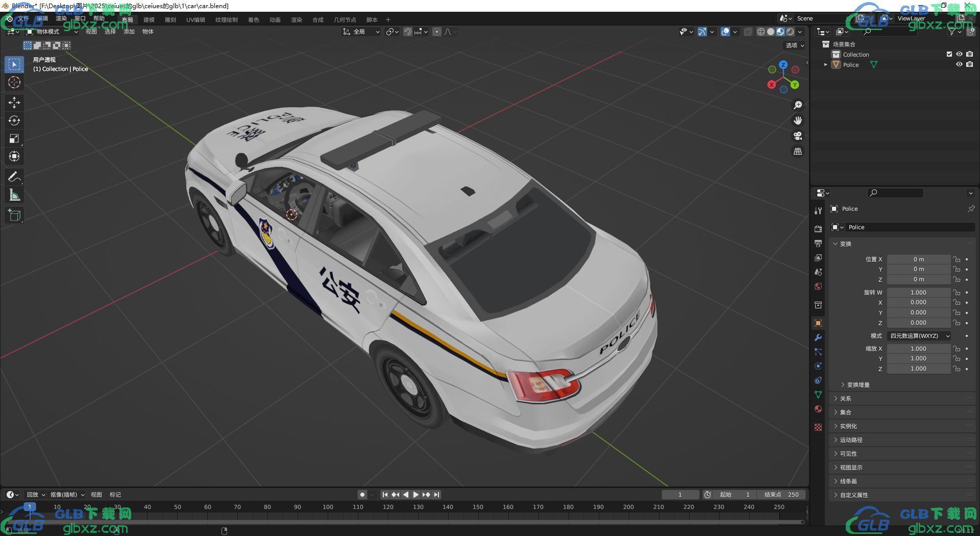Disable Collection in renders via camera icon
The height and width of the screenshot is (536, 980).
[969, 54]
